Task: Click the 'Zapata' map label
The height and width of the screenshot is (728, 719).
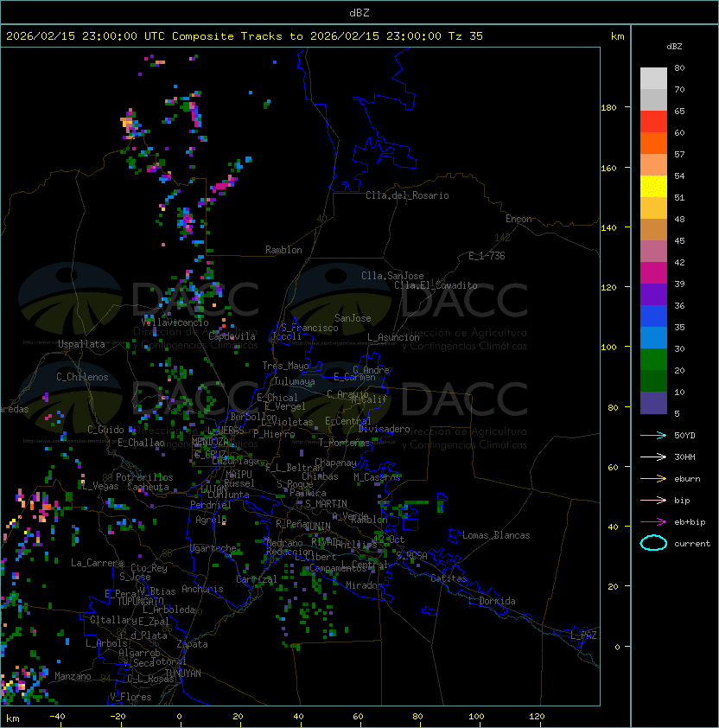Action: point(192,644)
